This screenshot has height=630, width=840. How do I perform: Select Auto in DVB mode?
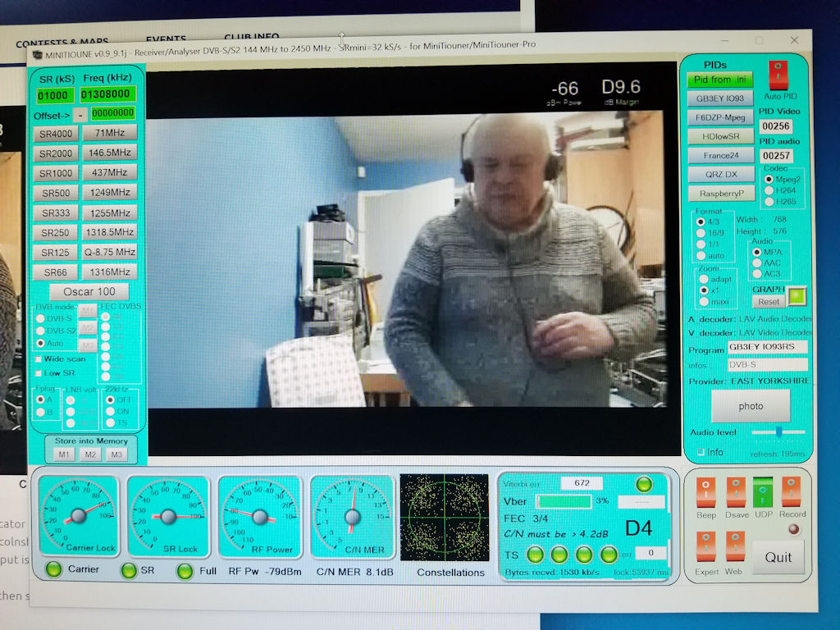pos(40,343)
